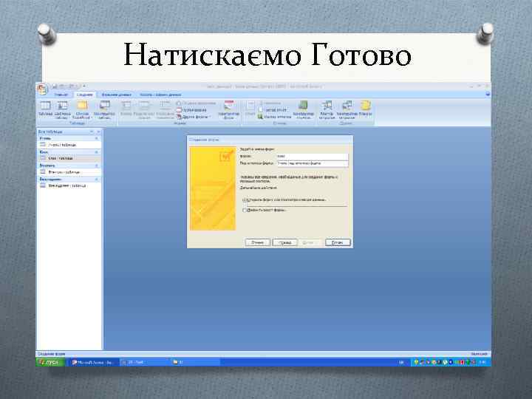532x399 pixels.
Task: Select the Создание ribbon tab
Action: click(84, 95)
